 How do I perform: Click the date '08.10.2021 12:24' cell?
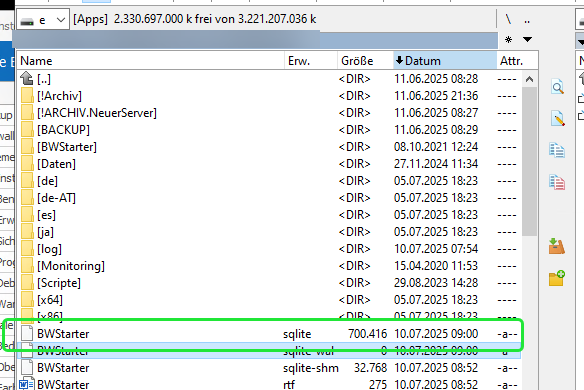tap(436, 147)
